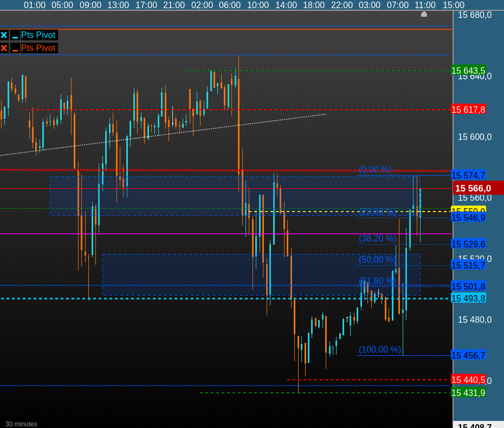Click the 01:00 time axis label

pos(35,5)
